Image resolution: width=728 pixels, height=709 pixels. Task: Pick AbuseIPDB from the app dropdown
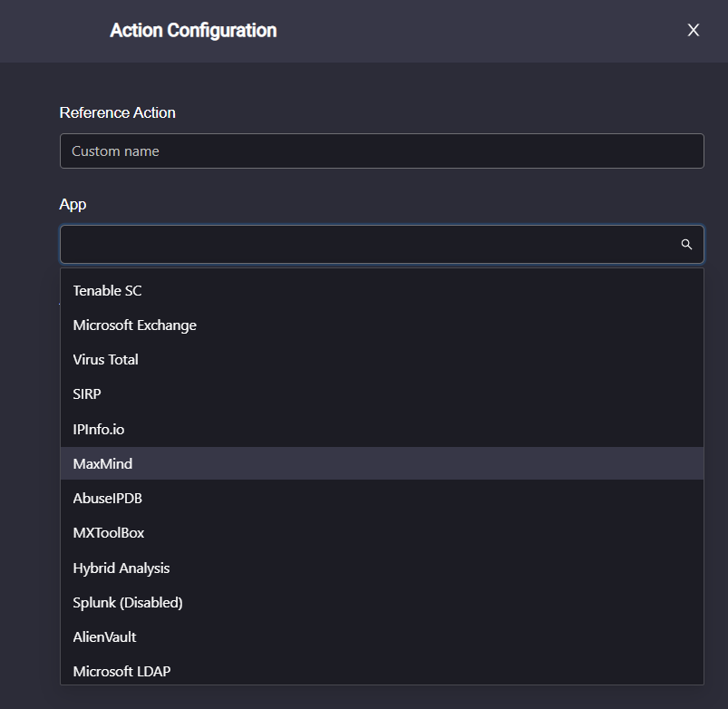pyautogui.click(x=382, y=498)
